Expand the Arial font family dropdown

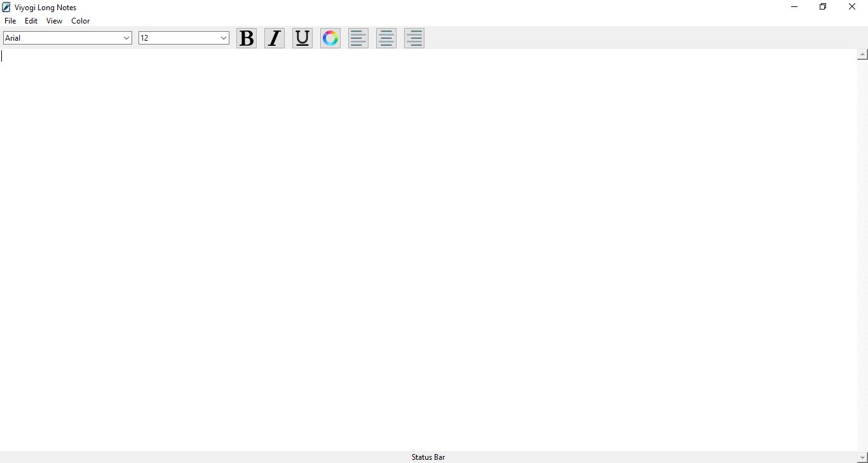click(126, 38)
